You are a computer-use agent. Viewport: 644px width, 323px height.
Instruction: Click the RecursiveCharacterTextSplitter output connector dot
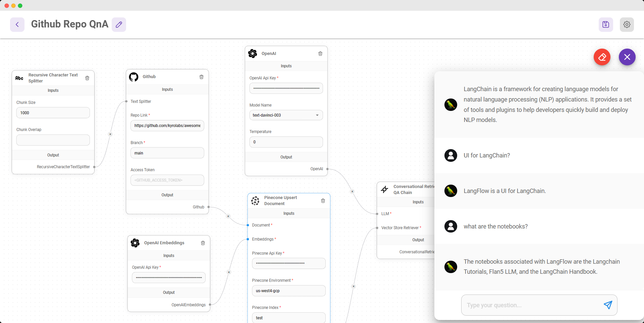pyautogui.click(x=94, y=167)
